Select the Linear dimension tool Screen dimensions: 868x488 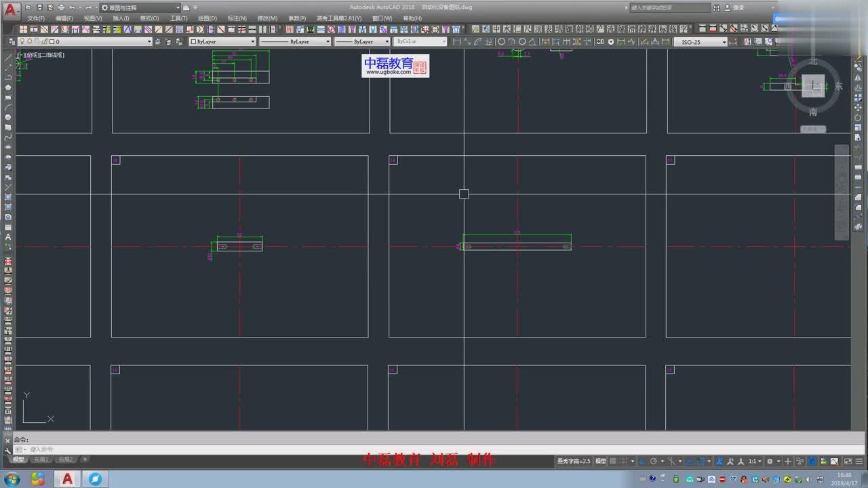(x=457, y=41)
